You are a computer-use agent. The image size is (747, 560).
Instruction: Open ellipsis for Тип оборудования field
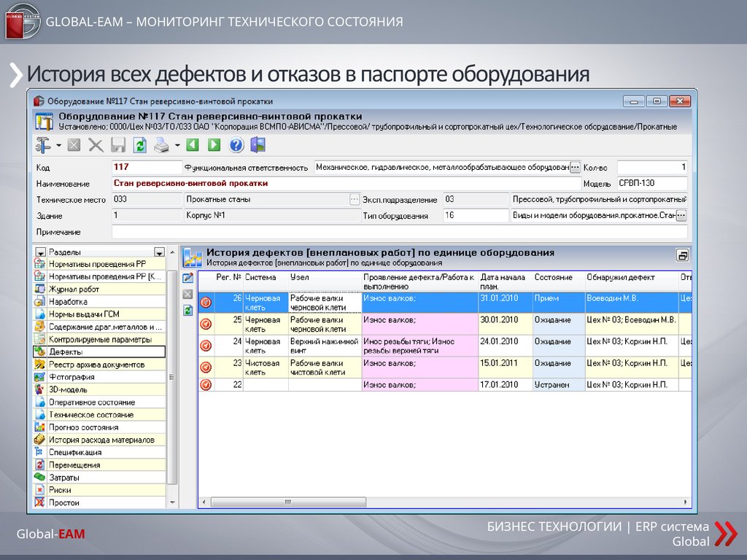coord(681,216)
